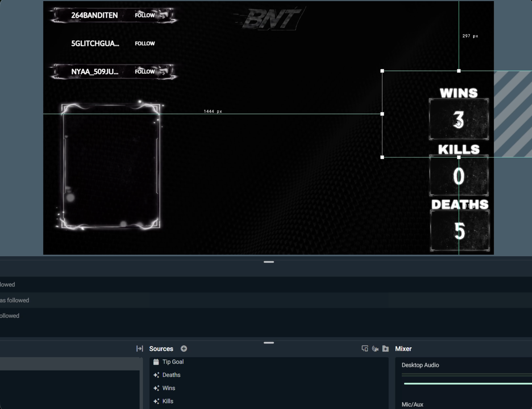Image resolution: width=532 pixels, height=409 pixels.
Task: Click the sparkle icon beside Kills source
Action: 156,401
